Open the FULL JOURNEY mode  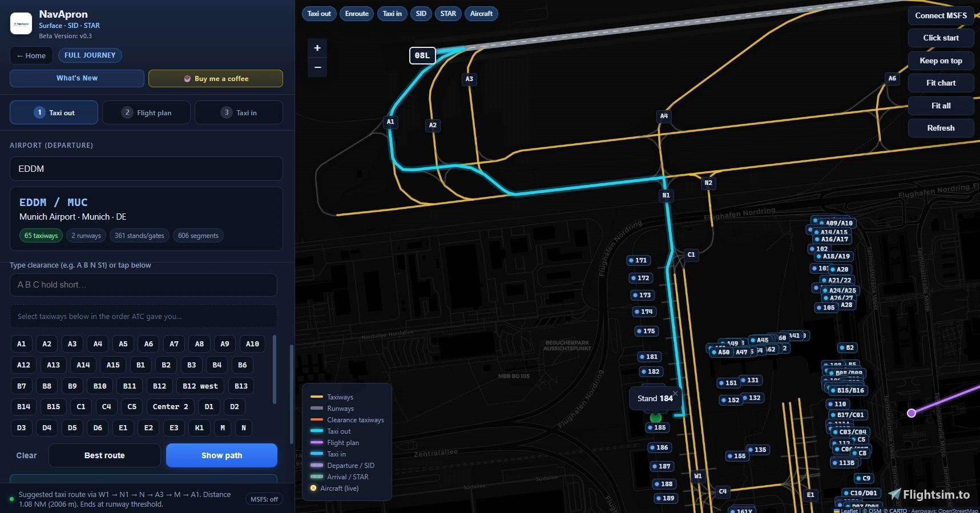(x=90, y=55)
